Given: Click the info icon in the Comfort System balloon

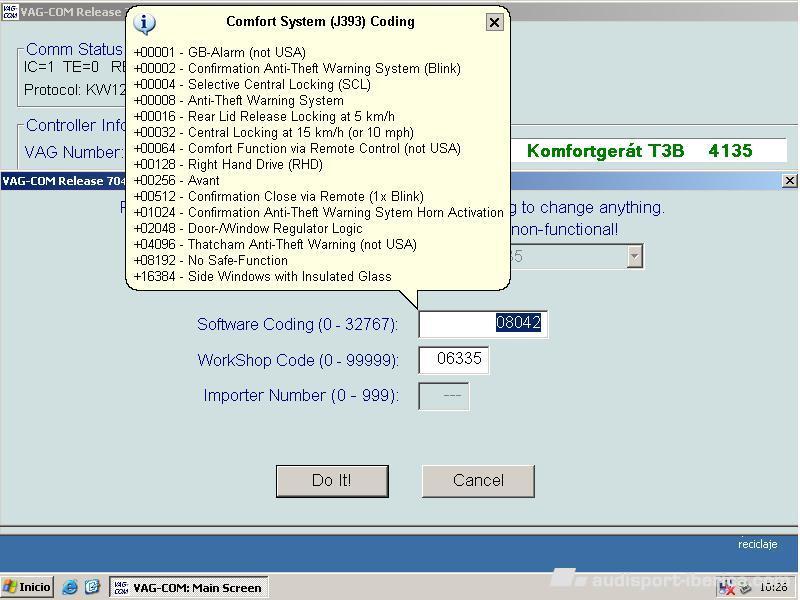Looking at the screenshot, I should point(144,23).
